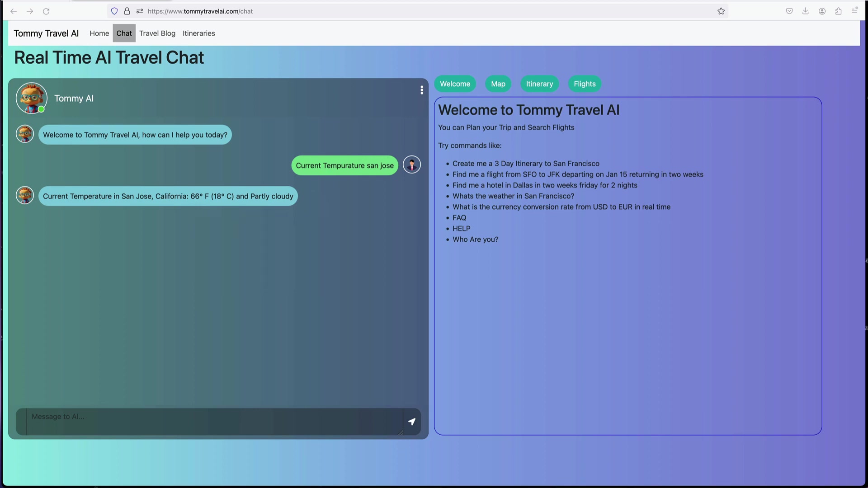Open the Travel Blog nav item
The height and width of the screenshot is (488, 868).
[x=157, y=33]
